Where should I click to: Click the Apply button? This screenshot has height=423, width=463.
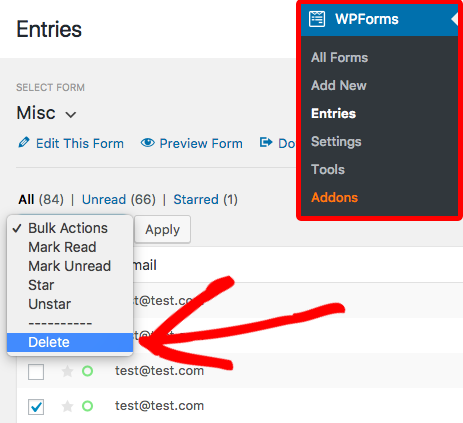pyautogui.click(x=162, y=229)
